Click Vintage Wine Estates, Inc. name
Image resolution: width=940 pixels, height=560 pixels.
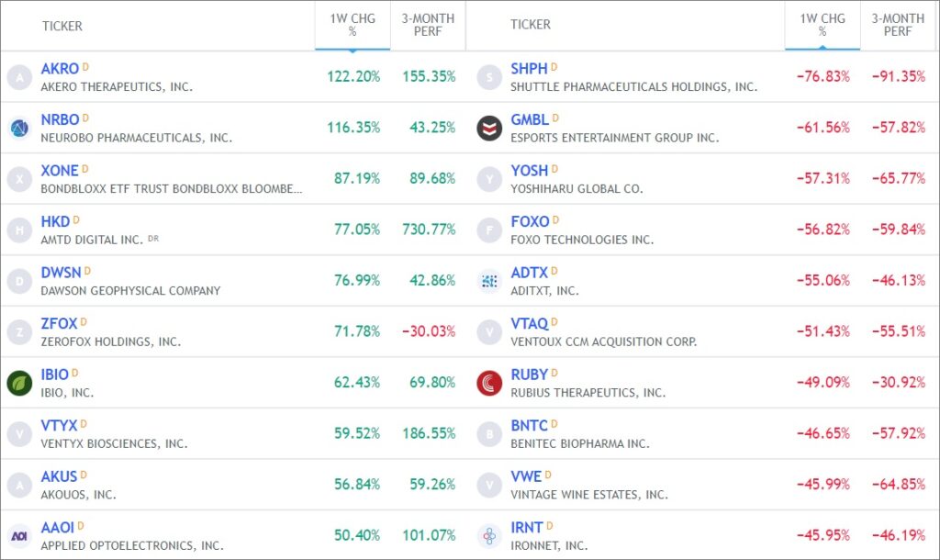click(x=589, y=495)
